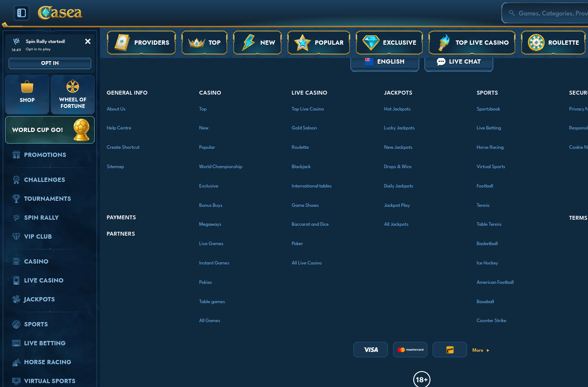588x387 pixels.
Task: Open the World Championship casino link
Action: (221, 167)
